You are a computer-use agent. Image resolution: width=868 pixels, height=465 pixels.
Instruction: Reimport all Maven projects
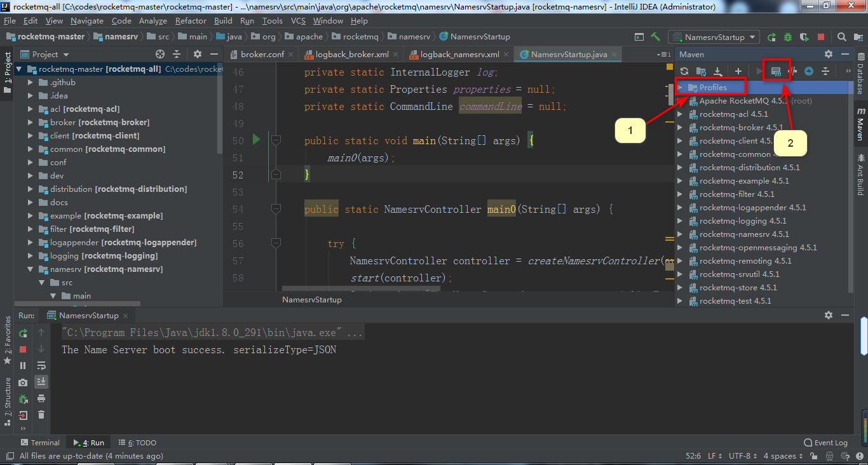click(684, 71)
